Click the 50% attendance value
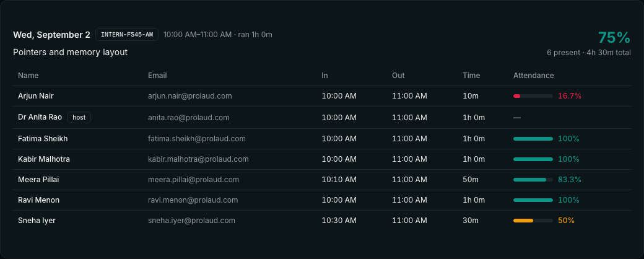 point(566,221)
